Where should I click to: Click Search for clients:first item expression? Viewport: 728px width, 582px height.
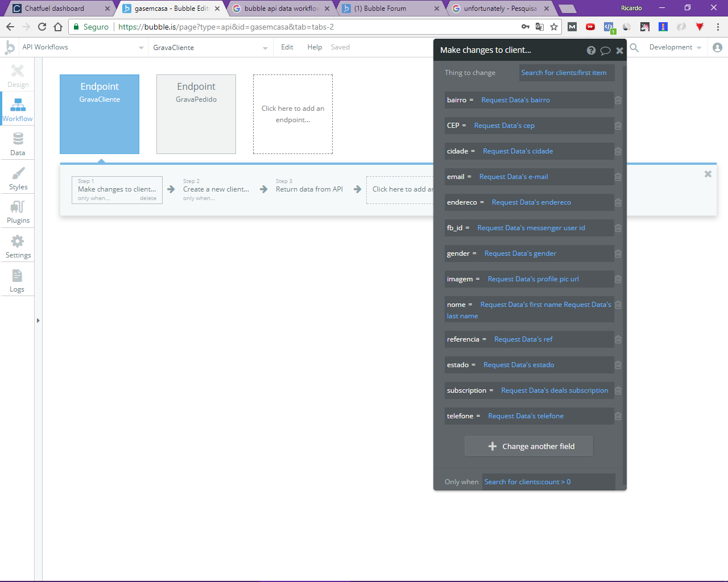click(564, 73)
